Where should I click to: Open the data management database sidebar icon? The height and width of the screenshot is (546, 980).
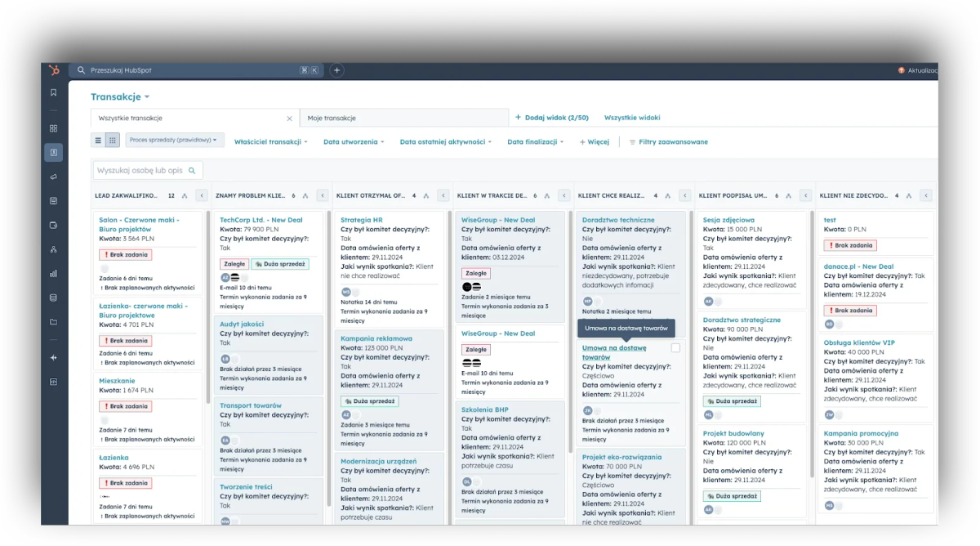[54, 298]
